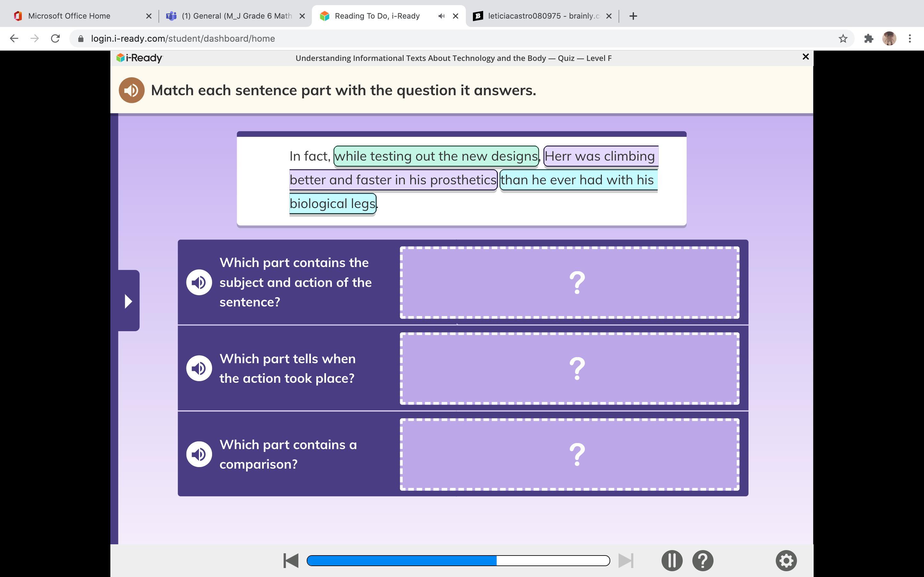The image size is (924, 577).
Task: Switch to the Microsoft Office Home tab
Action: coord(70,16)
